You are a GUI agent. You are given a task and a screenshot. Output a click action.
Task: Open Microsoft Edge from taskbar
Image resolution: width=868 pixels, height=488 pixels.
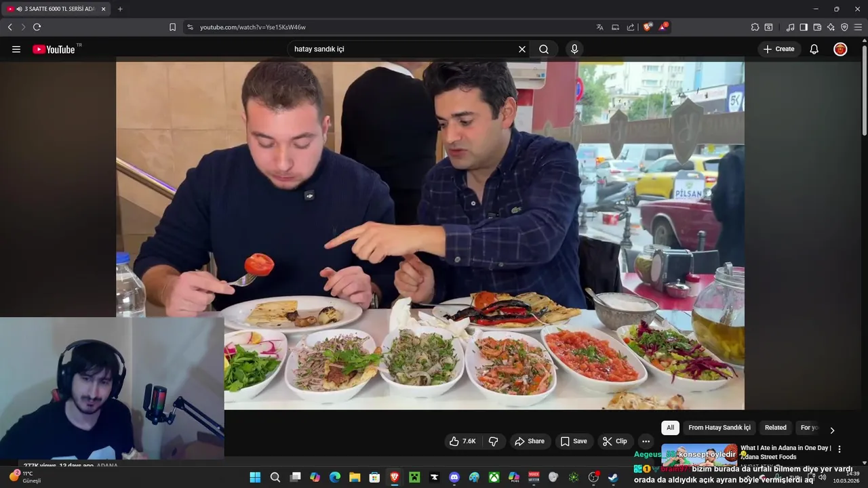click(x=335, y=477)
